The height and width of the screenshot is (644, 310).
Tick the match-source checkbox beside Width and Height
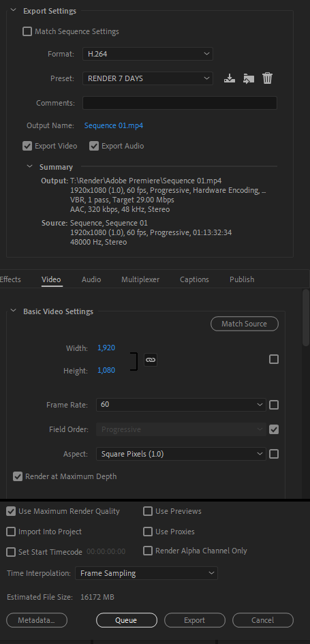[274, 359]
